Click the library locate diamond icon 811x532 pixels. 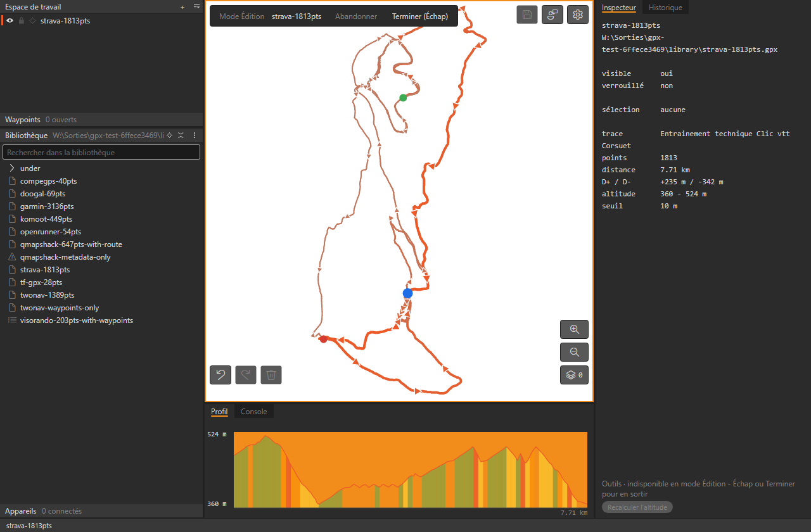pyautogui.click(x=169, y=136)
